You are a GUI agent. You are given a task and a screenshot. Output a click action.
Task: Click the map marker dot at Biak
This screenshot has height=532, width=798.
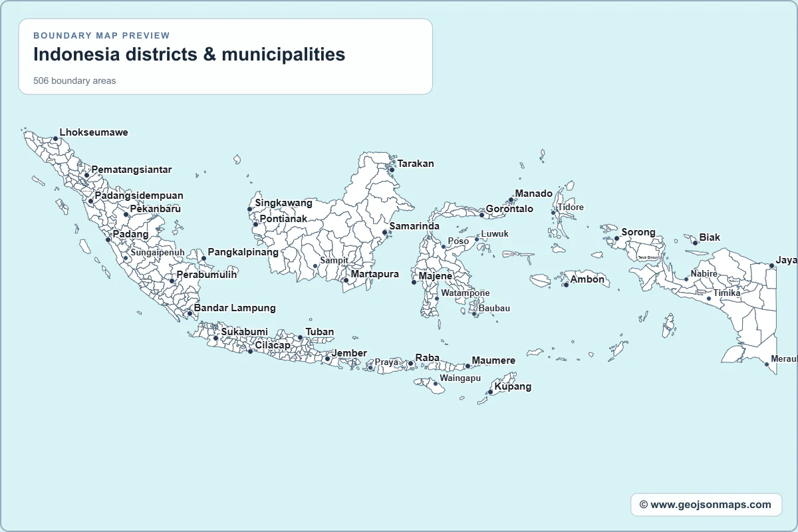(695, 243)
